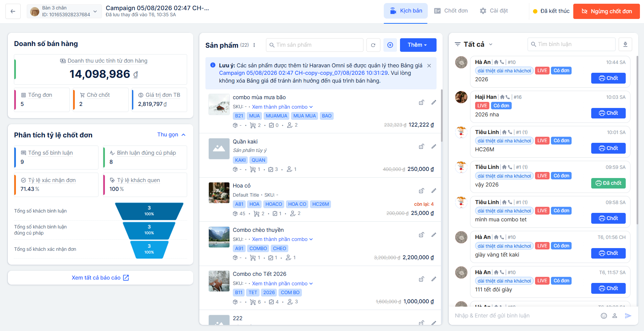The image size is (644, 331).
Task: Click Chốt on Hà An's 2026 comment
Action: tap(608, 78)
